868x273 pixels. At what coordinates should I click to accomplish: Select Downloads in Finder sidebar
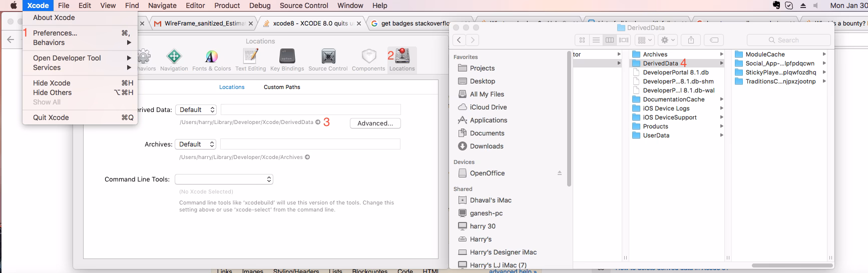487,146
